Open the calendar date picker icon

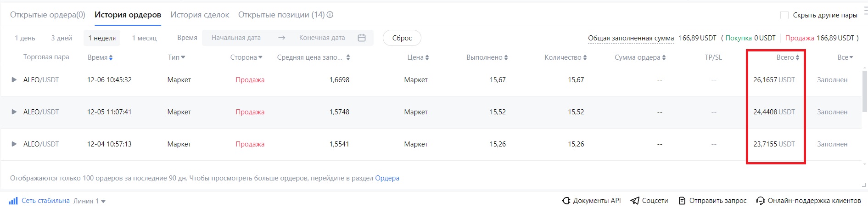[x=362, y=38]
